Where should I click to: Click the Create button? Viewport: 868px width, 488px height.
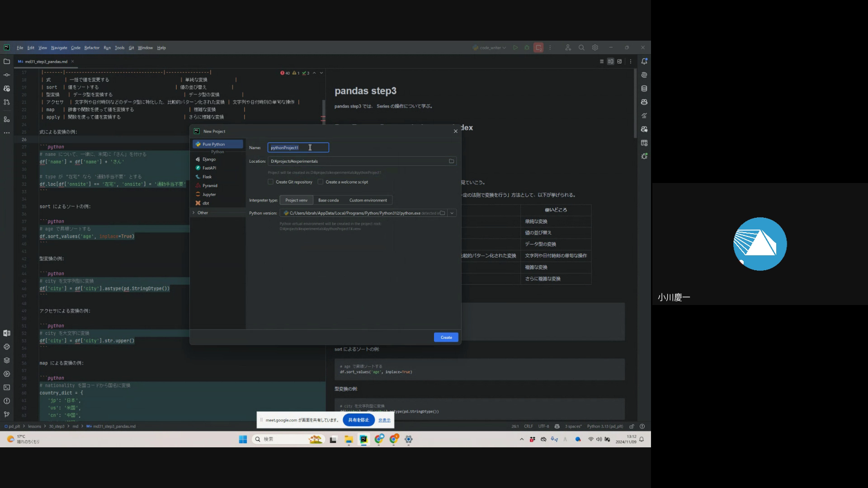pos(446,338)
